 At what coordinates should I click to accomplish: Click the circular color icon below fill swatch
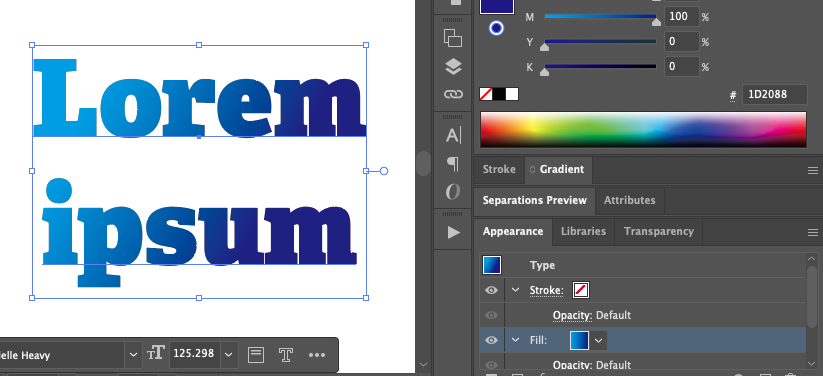coord(497,28)
